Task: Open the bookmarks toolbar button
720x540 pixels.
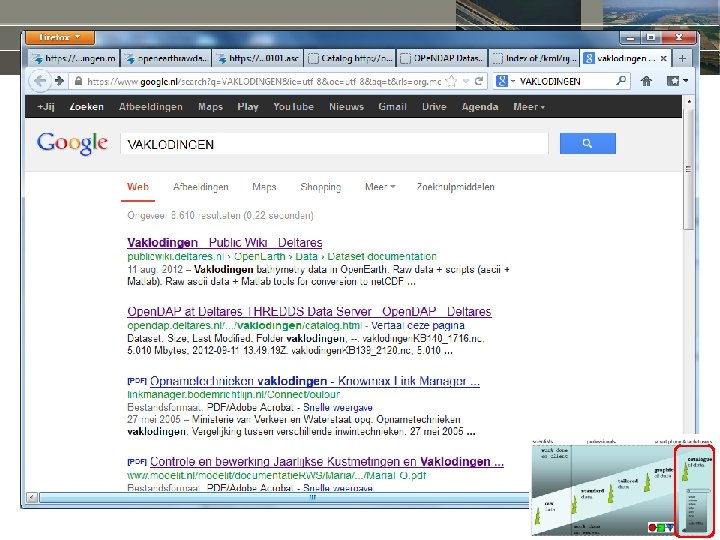Action: click(x=677, y=81)
